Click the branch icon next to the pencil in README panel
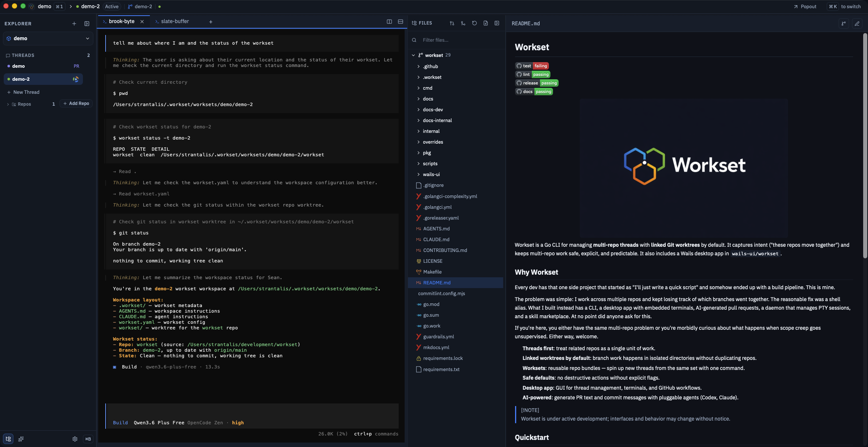Screen dimensions: 868x447 coord(843,23)
